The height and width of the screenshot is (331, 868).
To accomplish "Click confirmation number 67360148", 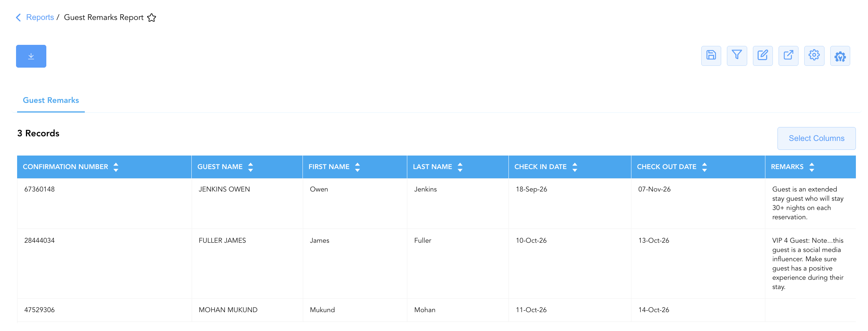I will (x=40, y=189).
